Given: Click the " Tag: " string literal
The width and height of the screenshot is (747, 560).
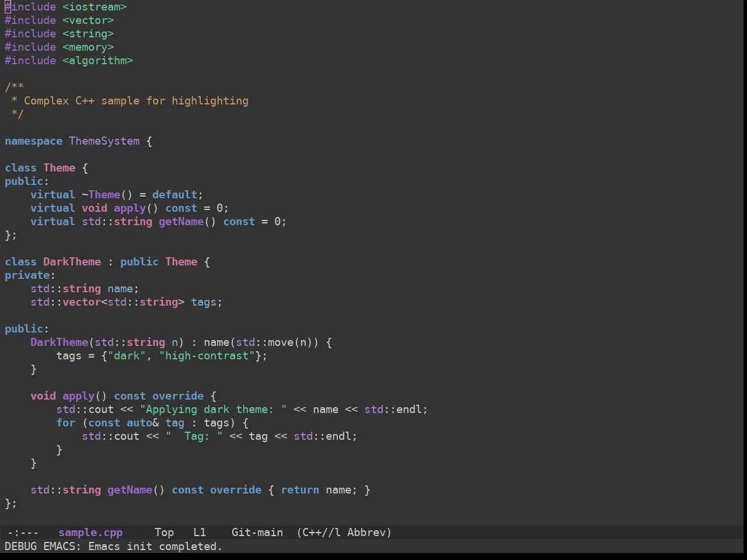Looking at the screenshot, I should (x=194, y=436).
